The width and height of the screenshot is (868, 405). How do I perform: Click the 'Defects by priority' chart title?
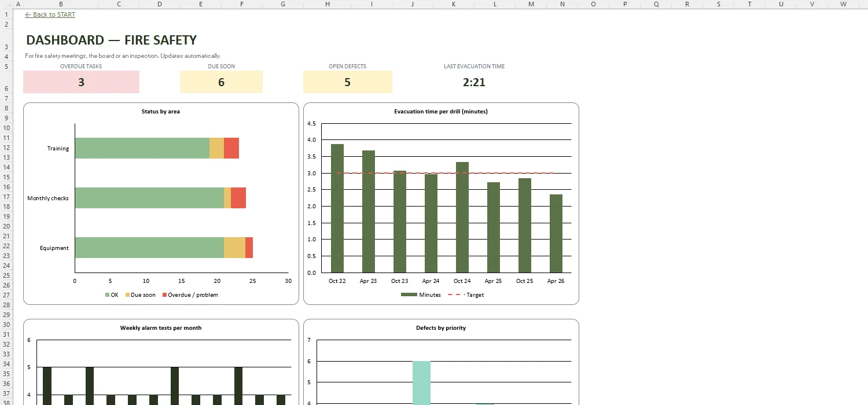pyautogui.click(x=441, y=327)
